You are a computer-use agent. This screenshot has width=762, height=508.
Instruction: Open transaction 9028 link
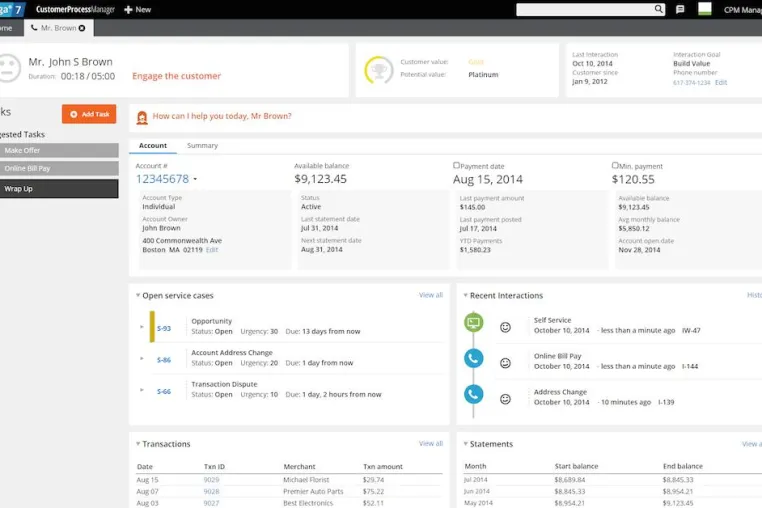[x=211, y=491]
